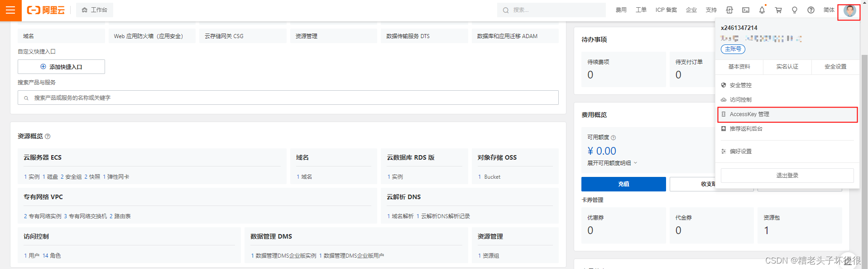The height and width of the screenshot is (269, 868).
Task: Open 2 专有网络实例 link
Action: 43,216
